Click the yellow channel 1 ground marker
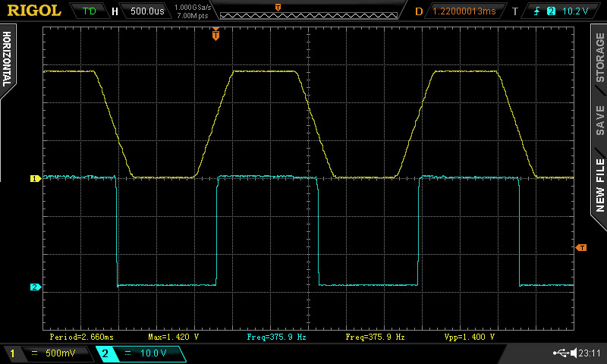The height and width of the screenshot is (364, 607). click(x=35, y=178)
